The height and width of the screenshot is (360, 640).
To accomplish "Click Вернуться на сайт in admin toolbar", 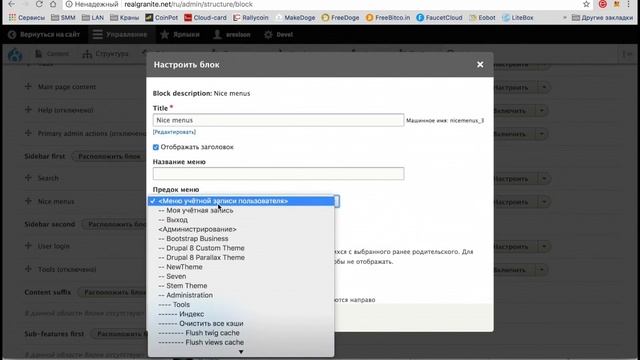I will [44, 35].
